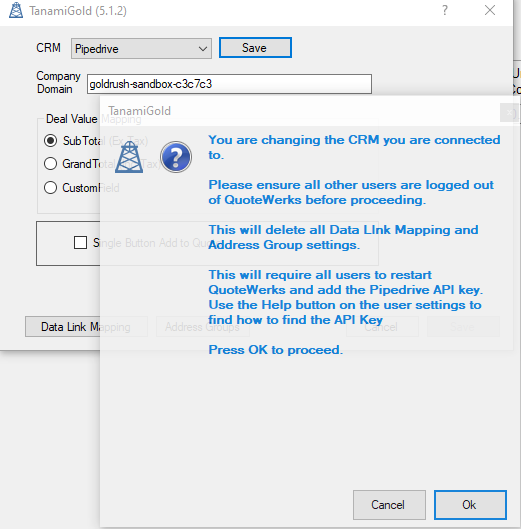
Task: Open help via title bar question mark
Action: pyautogui.click(x=445, y=10)
